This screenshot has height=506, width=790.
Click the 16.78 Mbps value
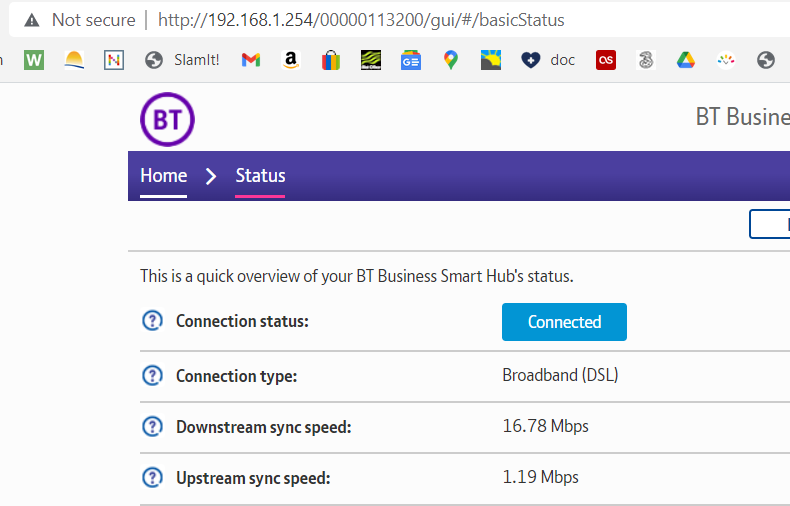coord(546,426)
